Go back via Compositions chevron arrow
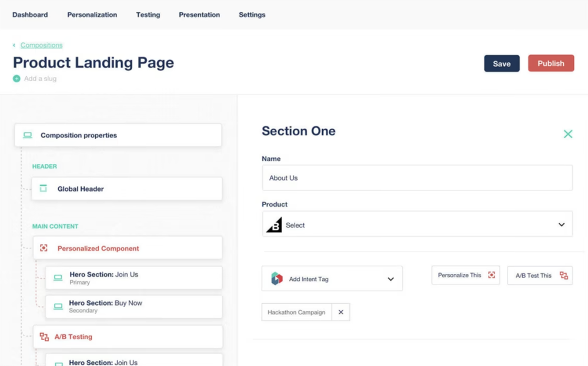 (x=14, y=45)
